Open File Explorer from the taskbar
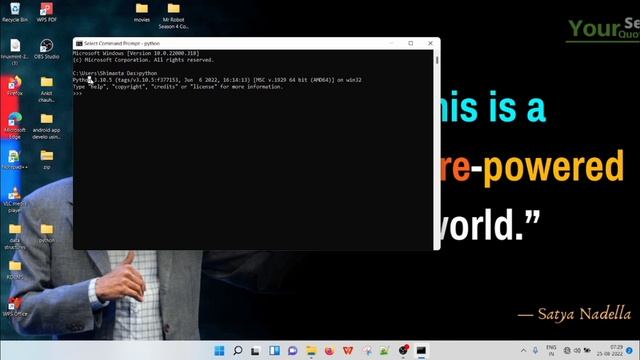The width and height of the screenshot is (640, 360). (311, 351)
